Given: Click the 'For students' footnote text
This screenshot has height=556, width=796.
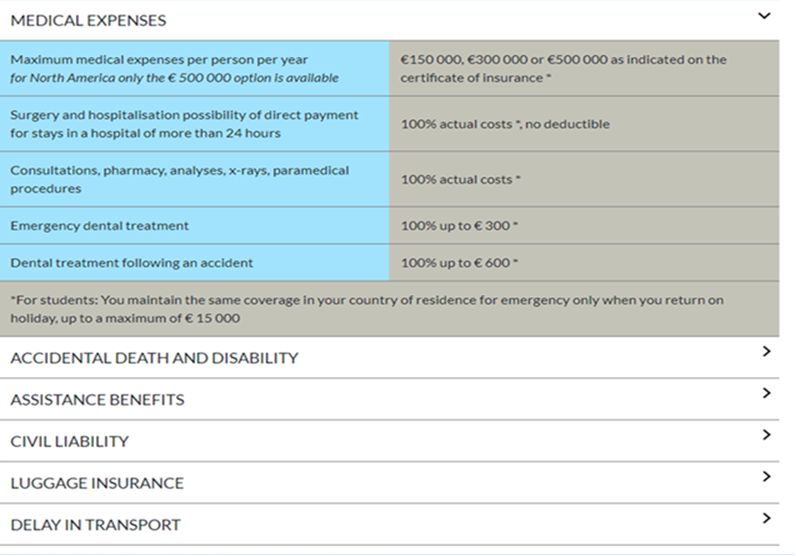Looking at the screenshot, I should coord(366,309).
